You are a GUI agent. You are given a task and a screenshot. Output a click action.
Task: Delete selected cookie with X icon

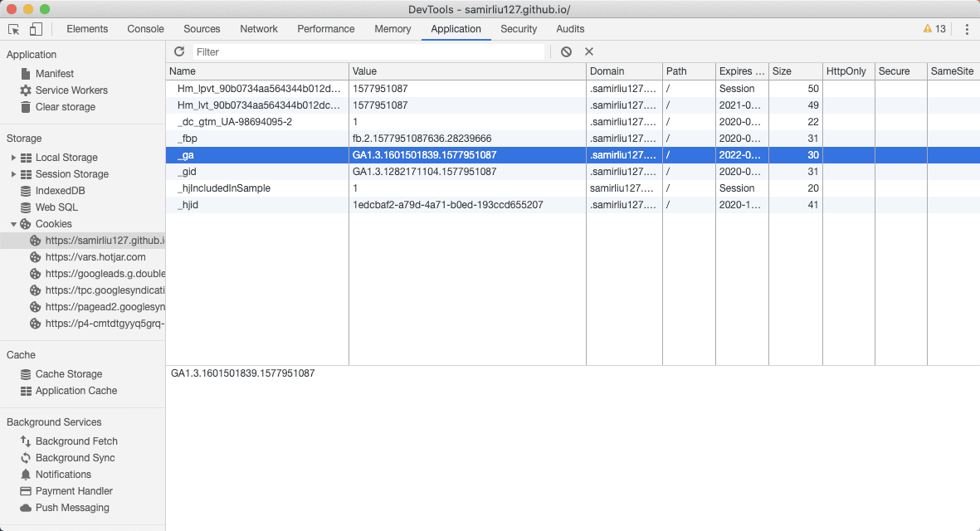589,51
